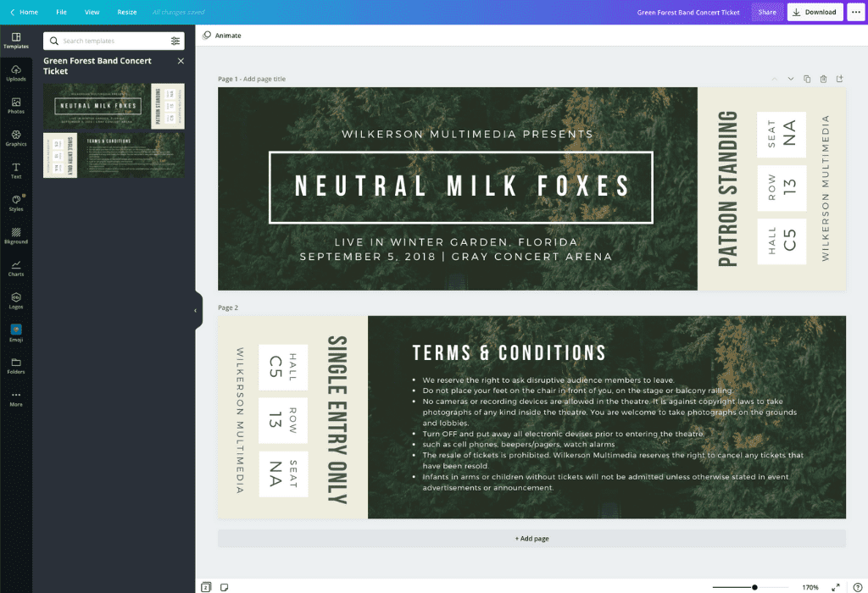Open the Resize menu
This screenshot has height=593, width=868.
click(126, 12)
